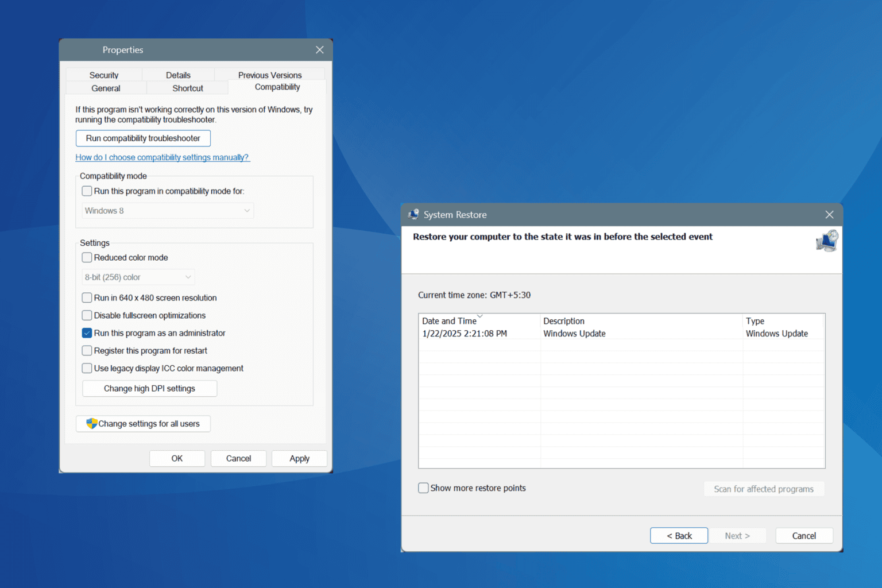This screenshot has width=882, height=588.
Task: Click the Windows Update description cell
Action: [x=574, y=334]
